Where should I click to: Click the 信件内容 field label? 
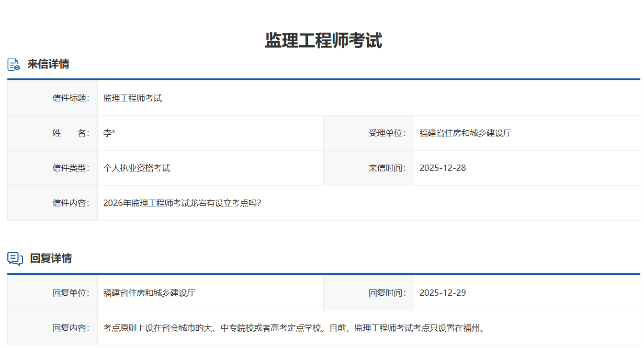point(71,203)
